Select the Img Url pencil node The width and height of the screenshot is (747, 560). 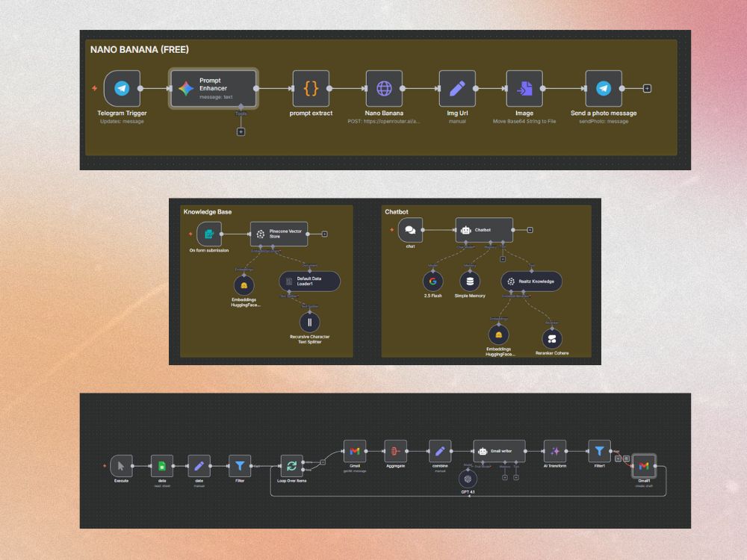coord(457,89)
